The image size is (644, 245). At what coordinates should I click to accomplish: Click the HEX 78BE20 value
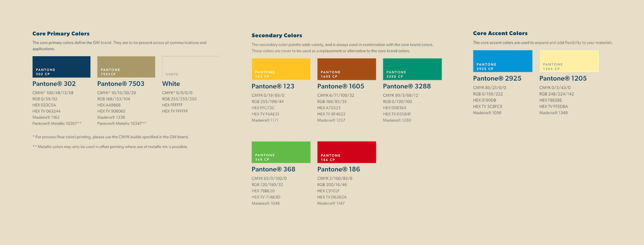[263, 191]
